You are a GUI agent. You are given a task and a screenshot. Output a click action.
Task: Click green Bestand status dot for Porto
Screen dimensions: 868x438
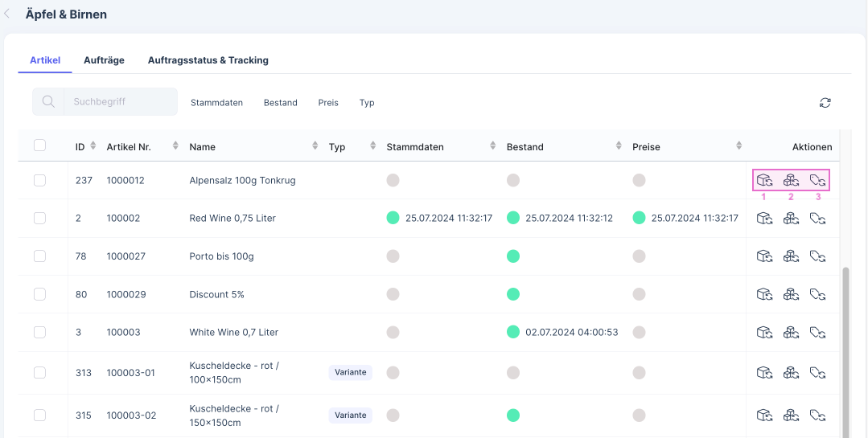[513, 256]
